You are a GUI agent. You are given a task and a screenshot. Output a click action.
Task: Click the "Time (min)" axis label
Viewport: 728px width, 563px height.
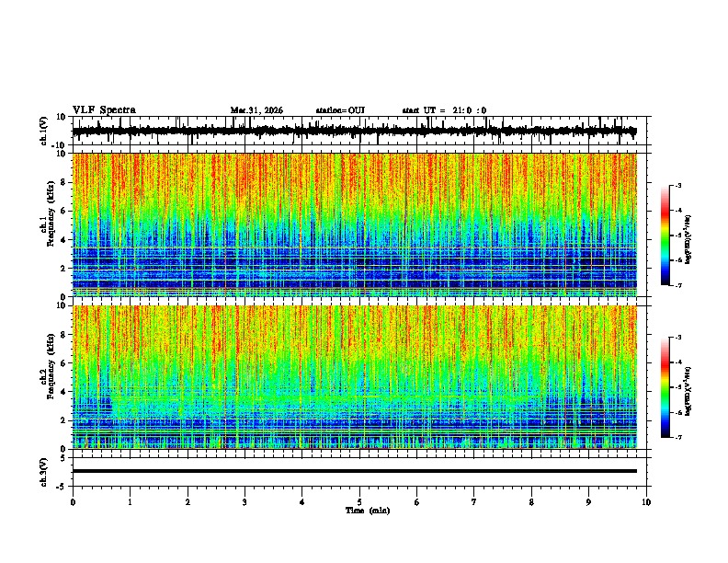pyautogui.click(x=368, y=511)
